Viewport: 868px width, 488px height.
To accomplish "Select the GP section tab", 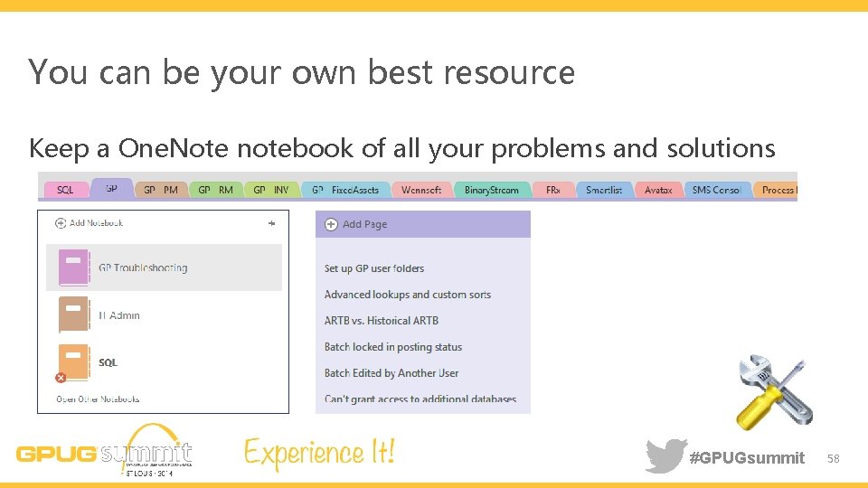I will click(x=112, y=189).
